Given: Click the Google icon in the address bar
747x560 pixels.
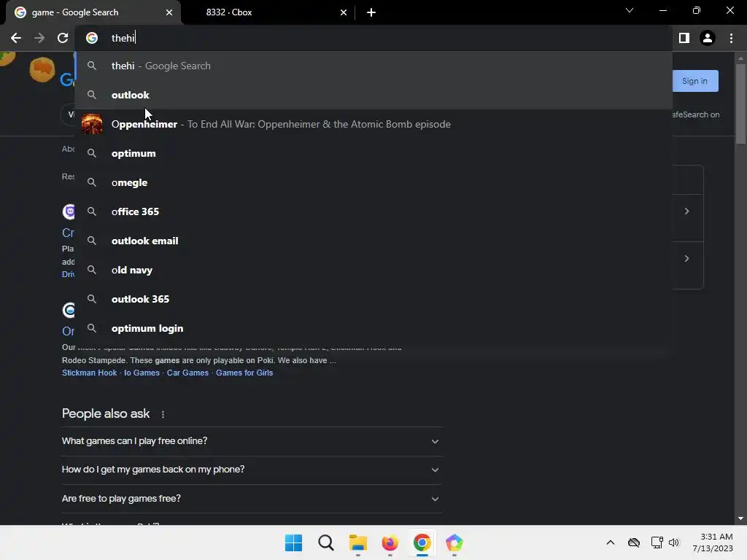Looking at the screenshot, I should click(x=92, y=38).
